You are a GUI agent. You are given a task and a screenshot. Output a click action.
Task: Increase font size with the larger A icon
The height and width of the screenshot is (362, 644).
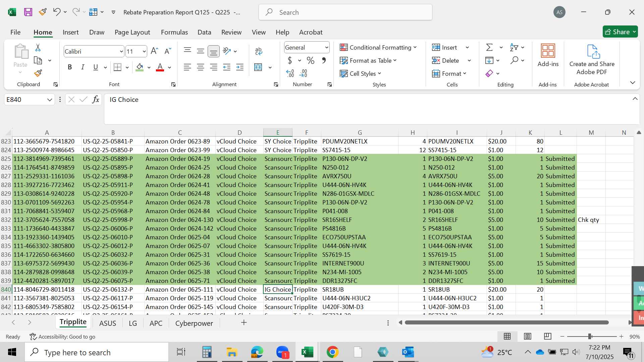154,51
